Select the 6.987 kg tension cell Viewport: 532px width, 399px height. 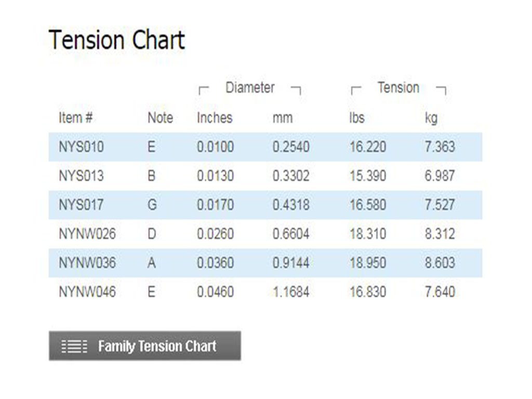[x=440, y=176]
